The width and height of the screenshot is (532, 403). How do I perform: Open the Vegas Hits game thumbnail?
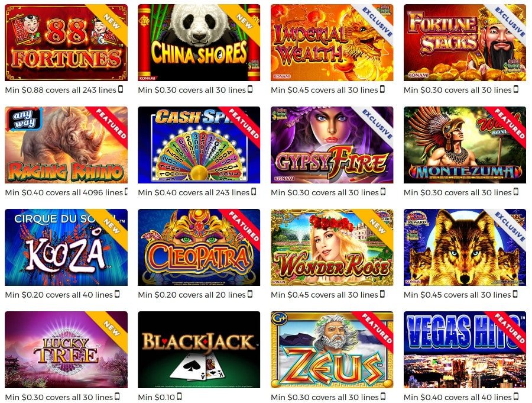[x=465, y=350]
